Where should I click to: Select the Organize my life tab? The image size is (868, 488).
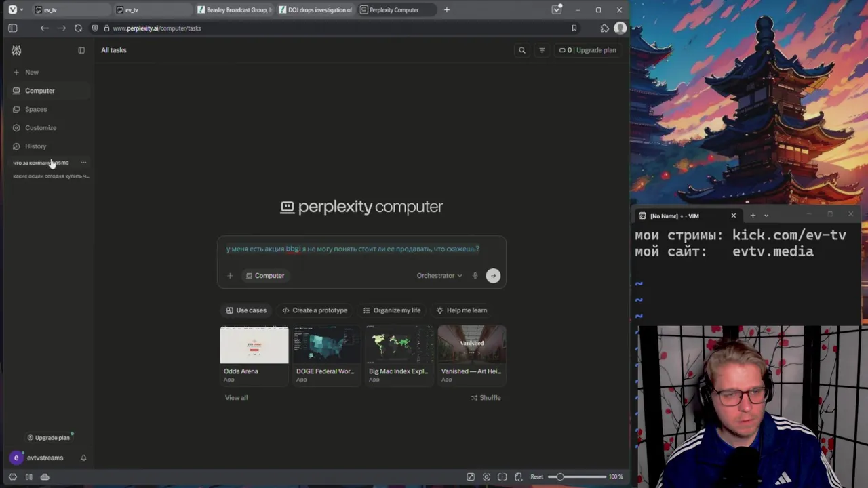(392, 310)
